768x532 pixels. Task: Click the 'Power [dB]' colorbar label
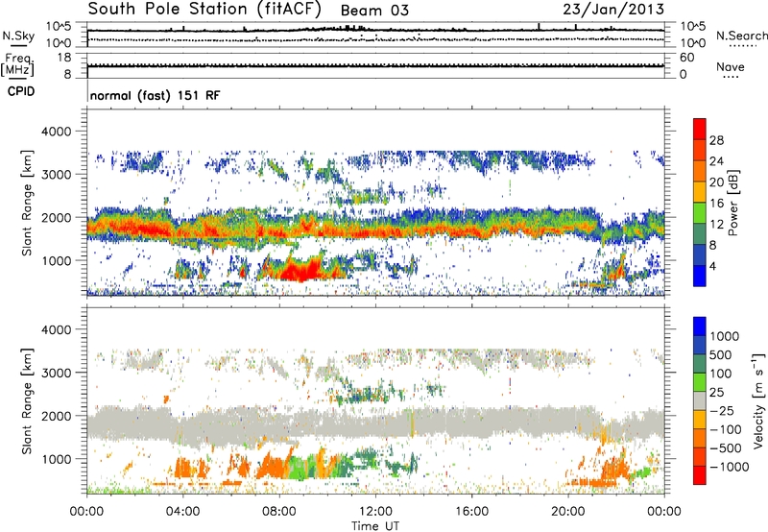pyautogui.click(x=733, y=203)
